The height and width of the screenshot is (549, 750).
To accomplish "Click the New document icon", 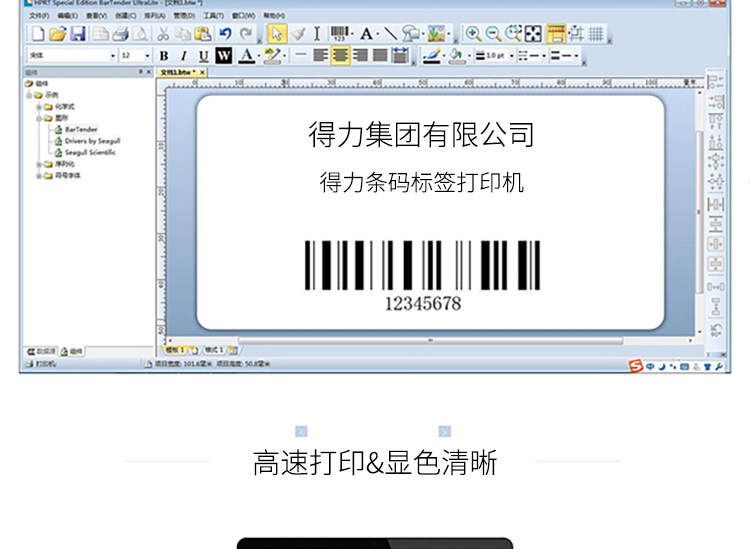I will point(37,33).
